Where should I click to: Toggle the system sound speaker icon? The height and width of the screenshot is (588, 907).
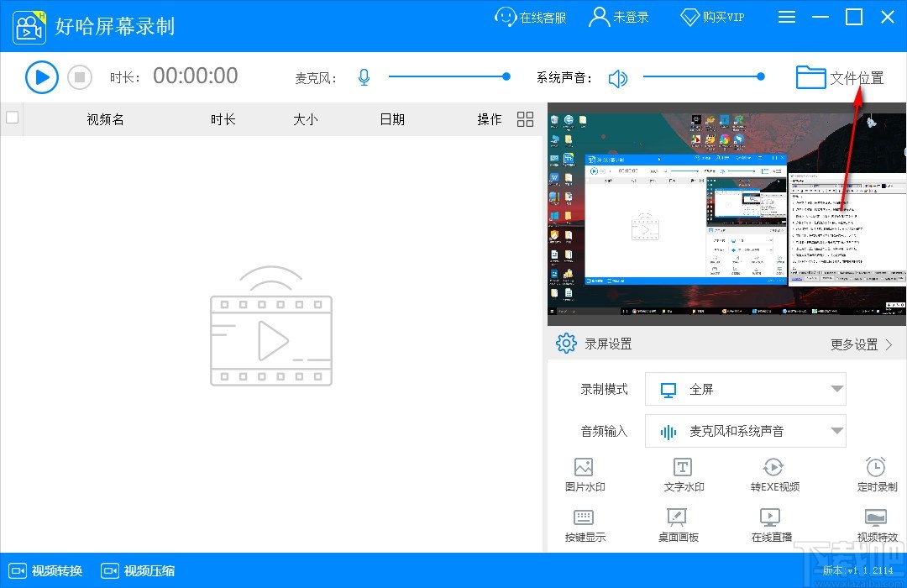tap(619, 76)
